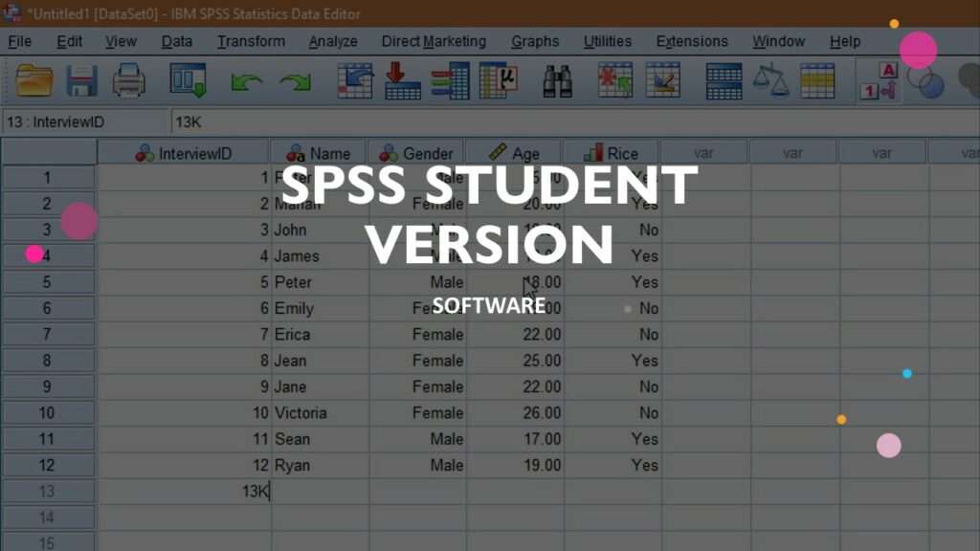Open the View menu
Screen dimensions: 980x551
[121, 41]
